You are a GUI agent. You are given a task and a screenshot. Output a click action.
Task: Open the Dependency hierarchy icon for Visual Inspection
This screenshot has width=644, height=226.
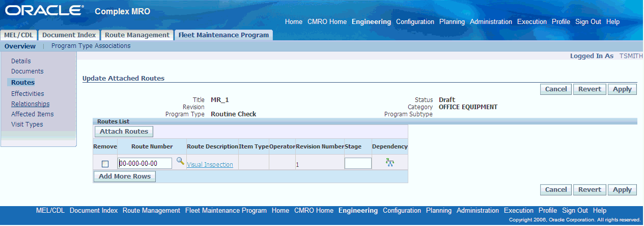click(390, 163)
